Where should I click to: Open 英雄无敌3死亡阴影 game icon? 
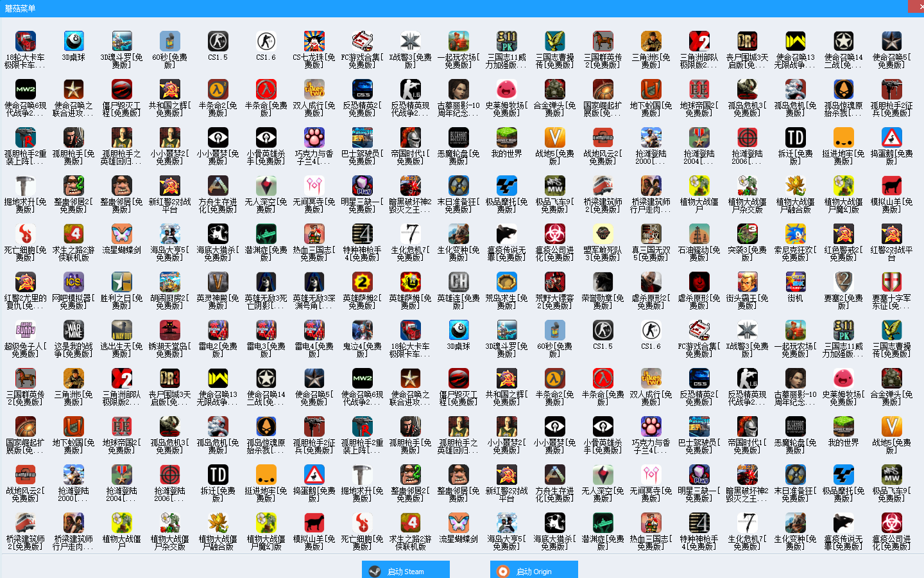(x=266, y=283)
